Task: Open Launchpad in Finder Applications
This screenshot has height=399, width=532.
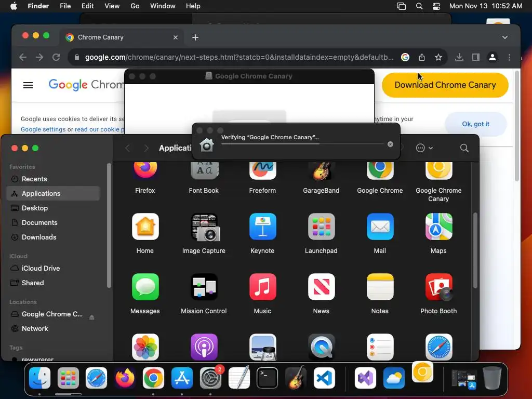Action: coord(321,227)
